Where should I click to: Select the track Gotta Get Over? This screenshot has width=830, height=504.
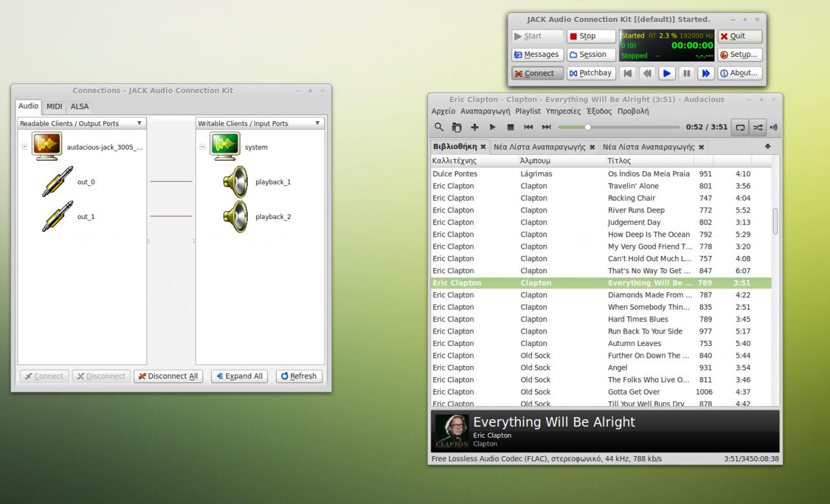(601, 392)
